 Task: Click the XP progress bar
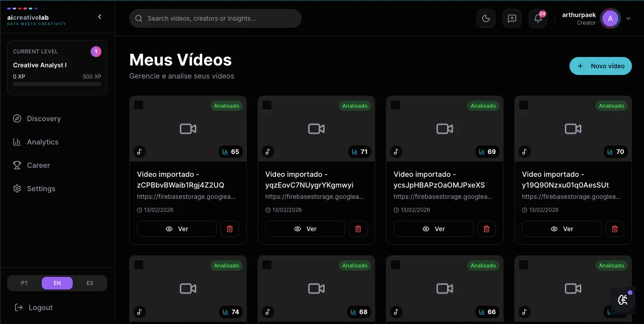pyautogui.click(x=57, y=84)
